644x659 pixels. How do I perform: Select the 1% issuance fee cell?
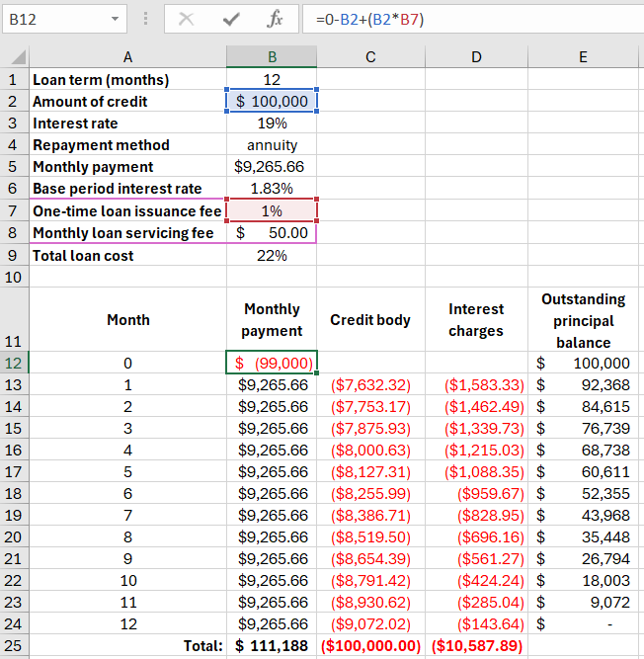coord(272,211)
